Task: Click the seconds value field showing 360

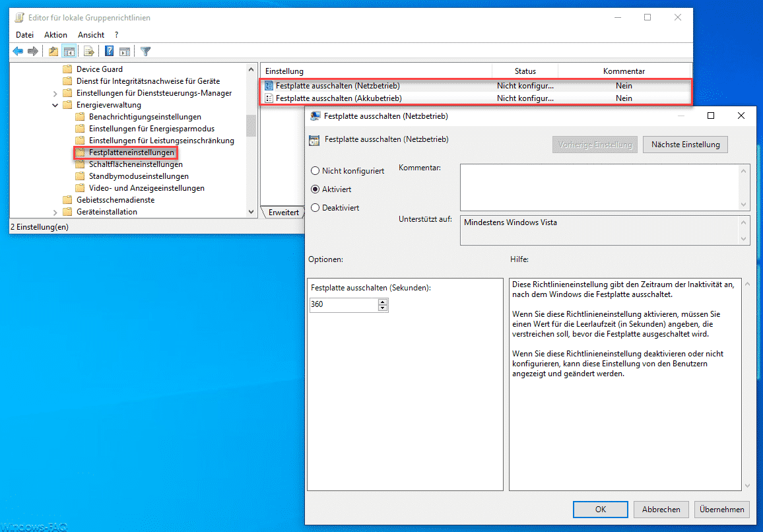Action: pyautogui.click(x=343, y=305)
